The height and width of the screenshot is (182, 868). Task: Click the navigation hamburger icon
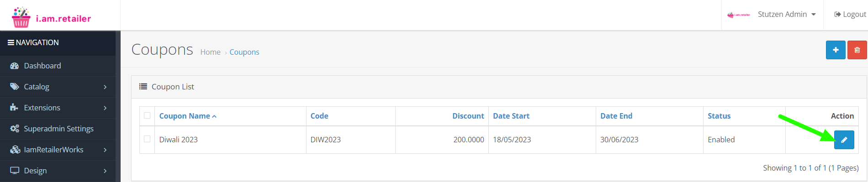11,42
